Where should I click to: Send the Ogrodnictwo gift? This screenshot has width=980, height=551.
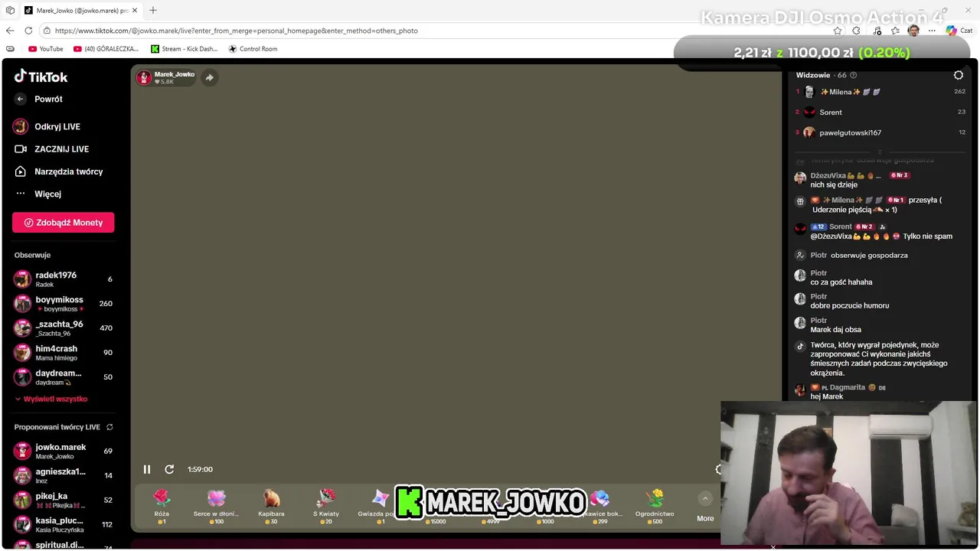[x=655, y=506]
